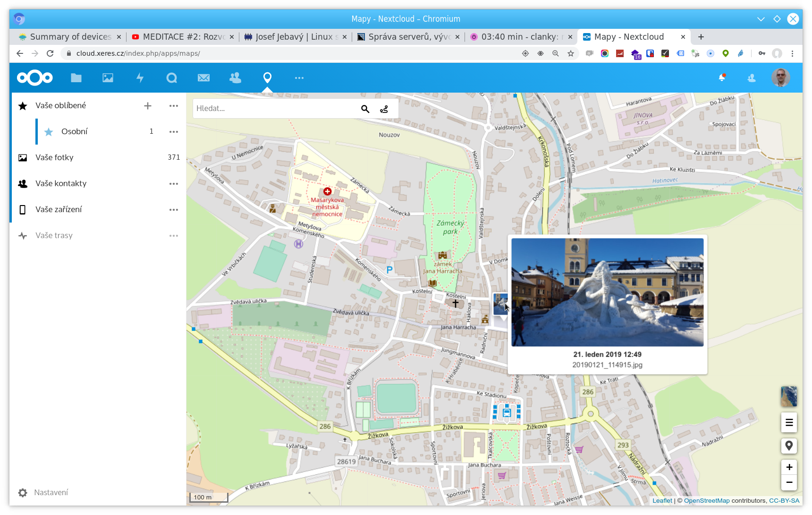Screen dimensions: 812x515
Task: Expand more apps menu in header
Action: tap(299, 78)
